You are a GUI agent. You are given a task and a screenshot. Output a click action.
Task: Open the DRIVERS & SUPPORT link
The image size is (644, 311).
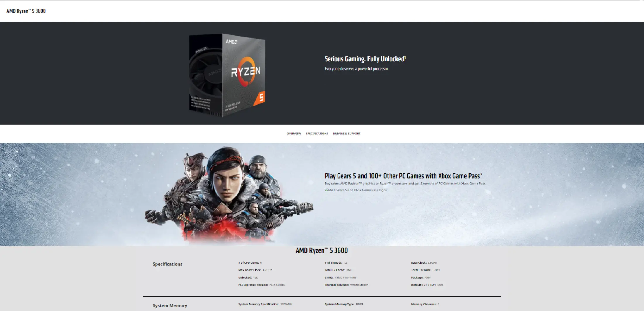point(347,134)
